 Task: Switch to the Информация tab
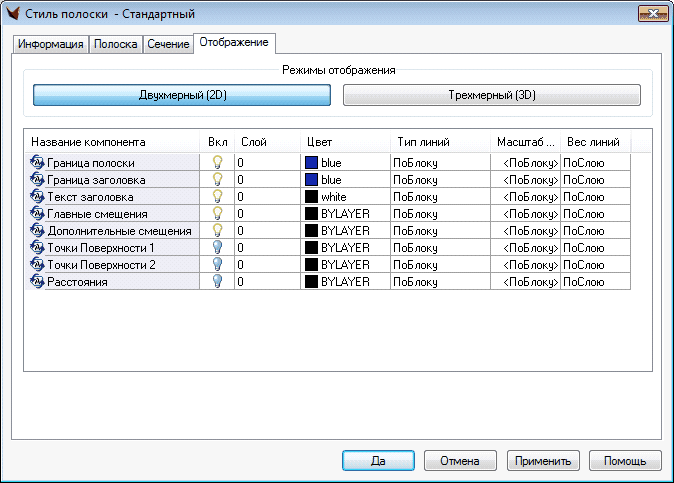[51, 45]
